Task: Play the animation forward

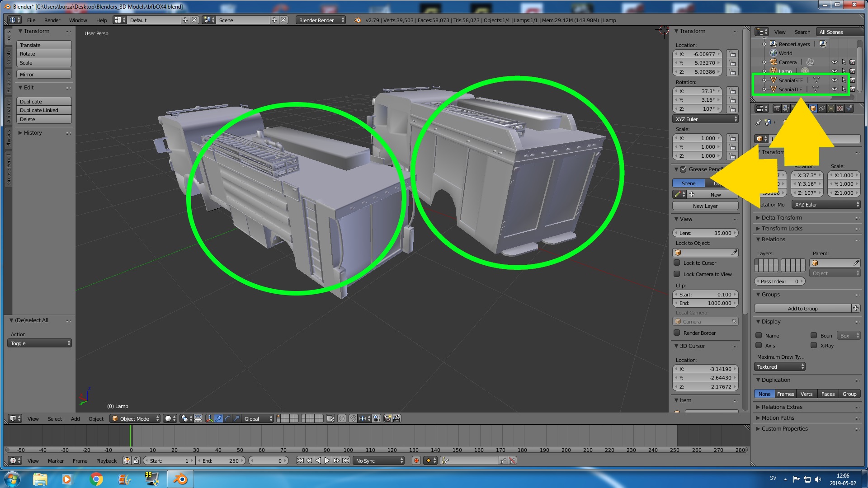Action: click(x=327, y=461)
